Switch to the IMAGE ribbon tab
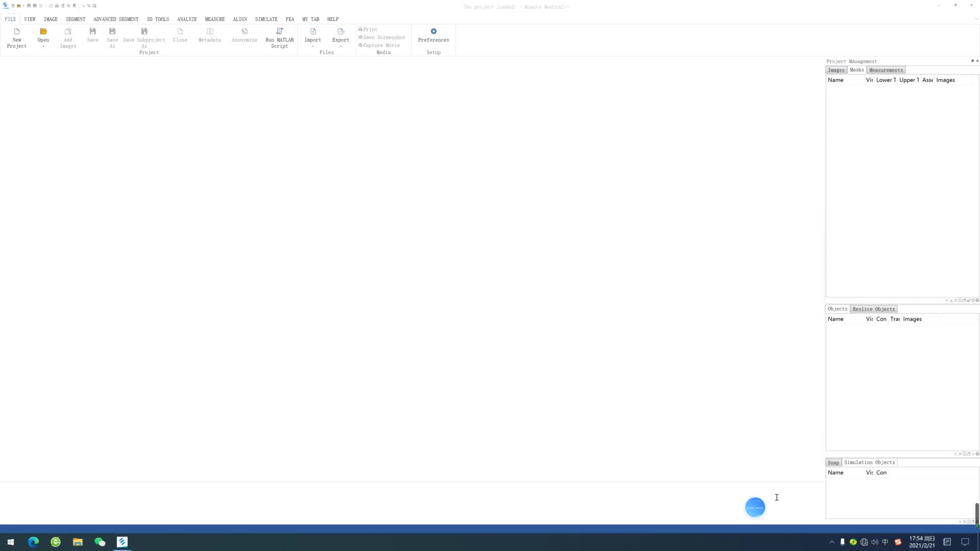Screen dimensions: 980x551 coord(51,19)
